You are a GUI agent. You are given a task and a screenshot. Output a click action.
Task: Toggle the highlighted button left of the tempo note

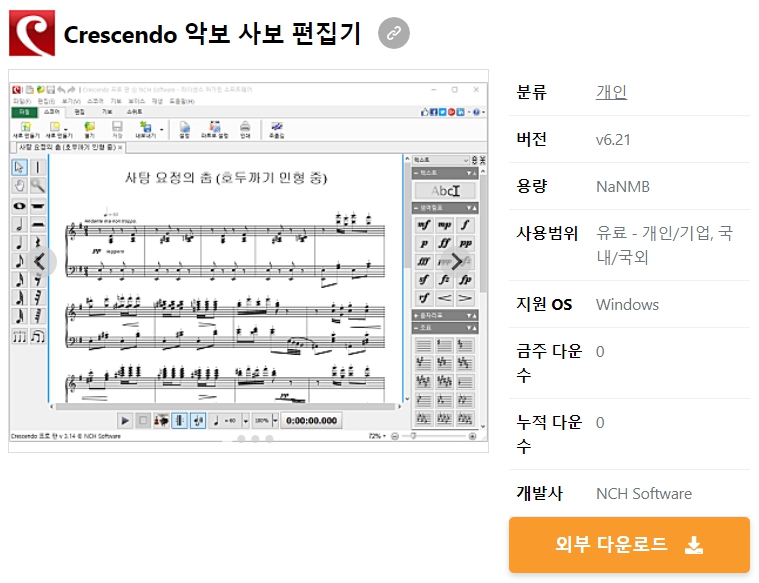tap(197, 420)
